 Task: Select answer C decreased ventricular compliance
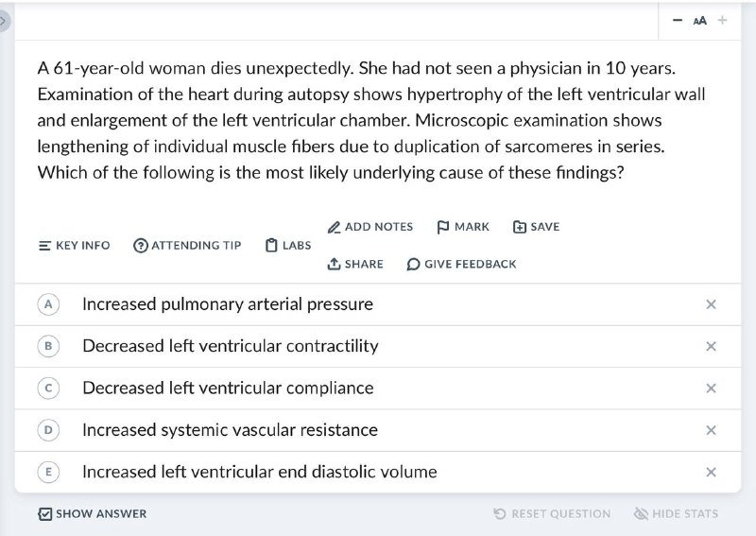coord(378,389)
